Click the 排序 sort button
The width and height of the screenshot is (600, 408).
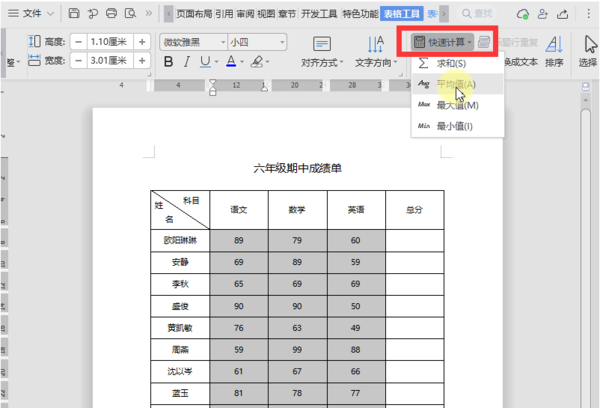(x=554, y=52)
